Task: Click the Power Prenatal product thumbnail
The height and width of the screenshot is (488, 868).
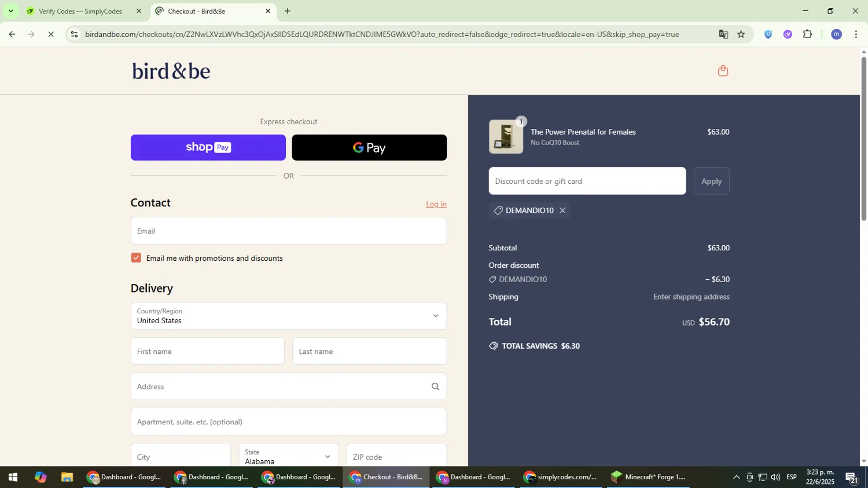Action: click(x=506, y=136)
